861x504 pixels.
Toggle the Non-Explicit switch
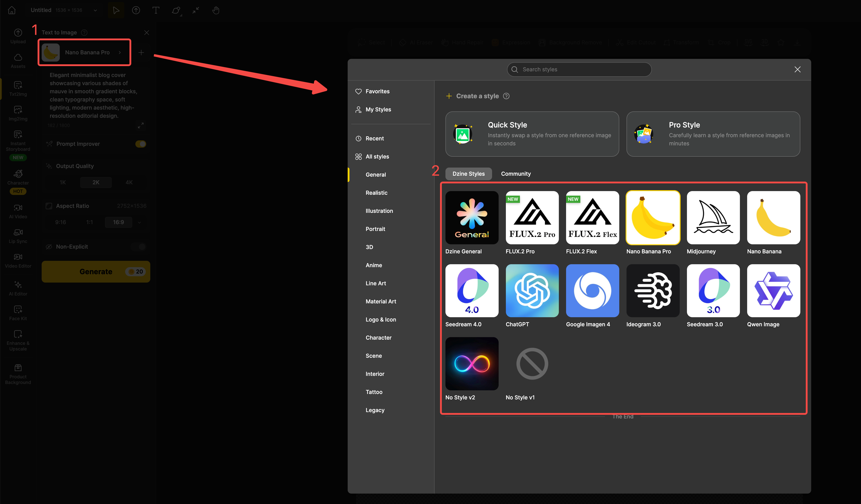pos(139,247)
